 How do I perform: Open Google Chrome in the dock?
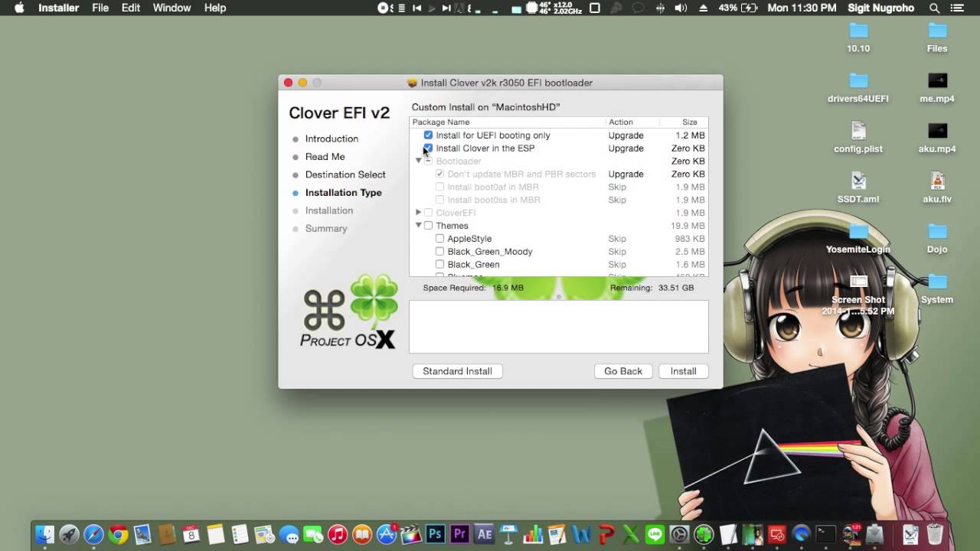coord(118,534)
